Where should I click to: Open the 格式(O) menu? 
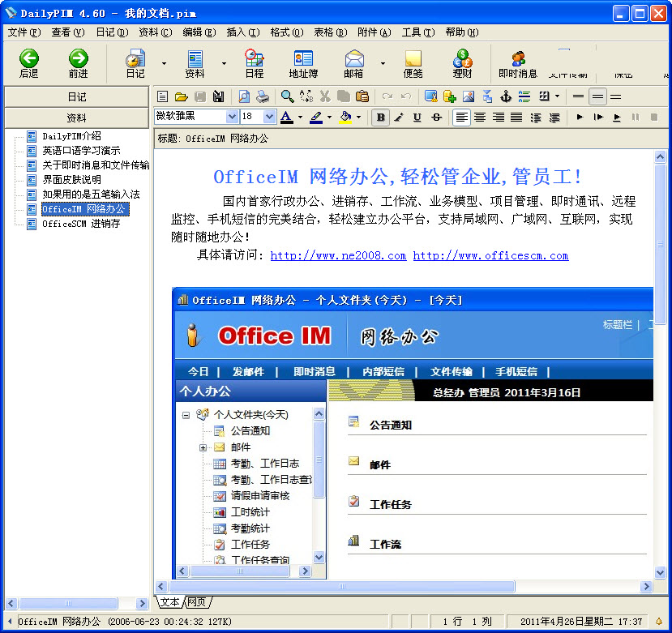coord(287,32)
